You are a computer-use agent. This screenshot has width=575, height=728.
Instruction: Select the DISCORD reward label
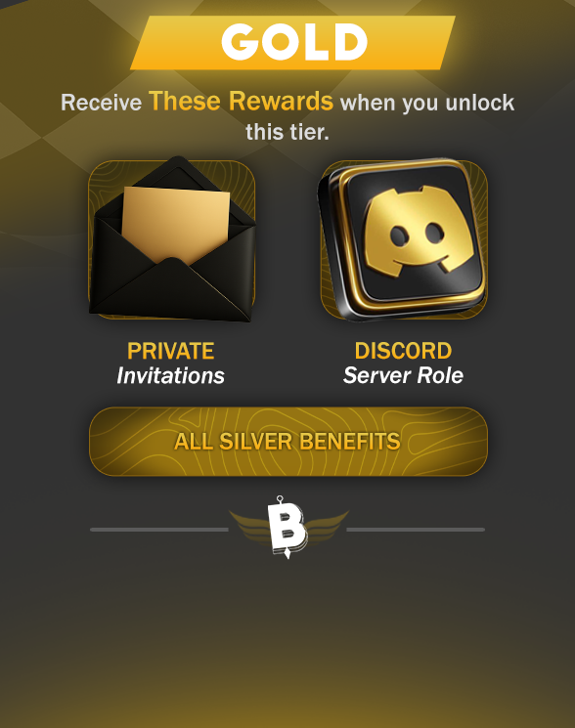[403, 351]
